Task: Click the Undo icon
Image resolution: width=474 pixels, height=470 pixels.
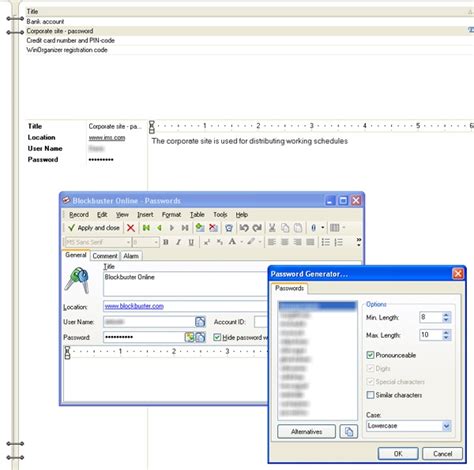Action: point(244,228)
